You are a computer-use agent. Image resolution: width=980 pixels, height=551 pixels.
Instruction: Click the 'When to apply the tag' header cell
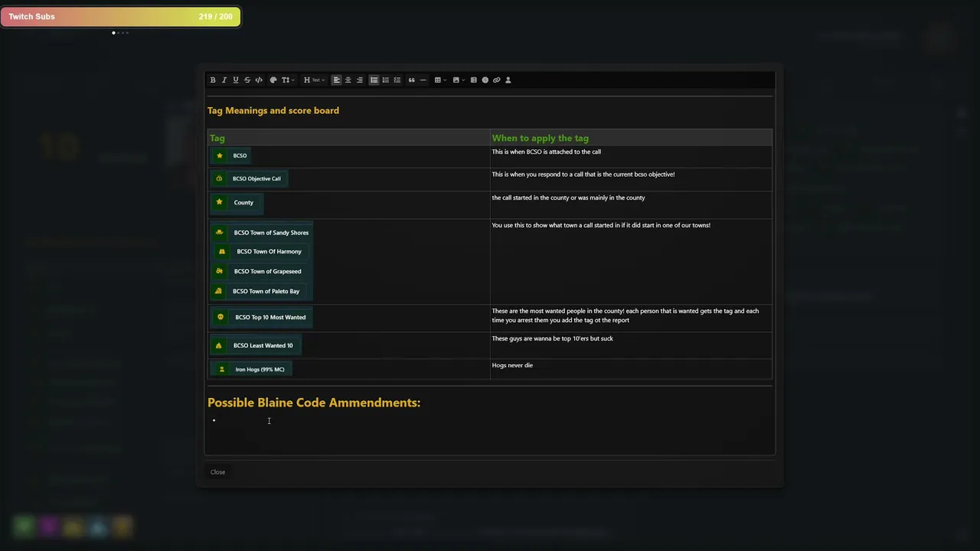tap(631, 138)
